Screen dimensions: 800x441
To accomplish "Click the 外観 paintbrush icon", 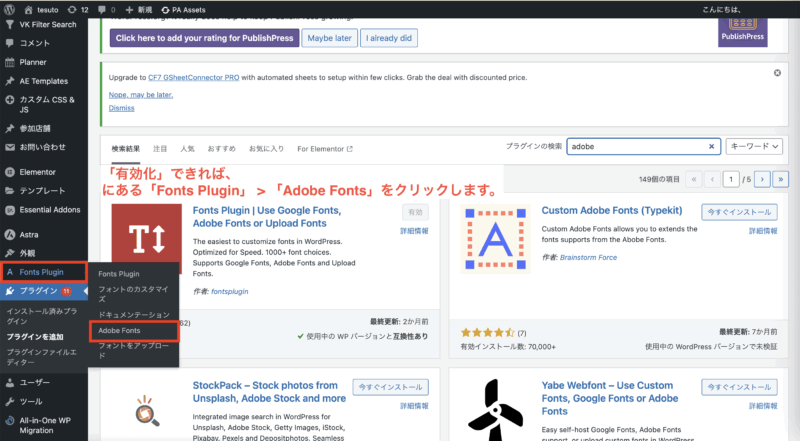I will [x=10, y=253].
